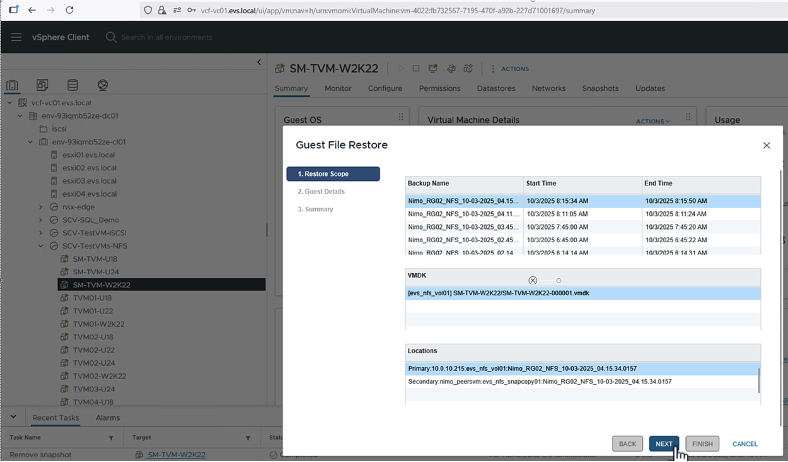The height and width of the screenshot is (462, 788).
Task: Select the SM-TVM-W2K22-000001.vmdk row
Action: pos(583,293)
